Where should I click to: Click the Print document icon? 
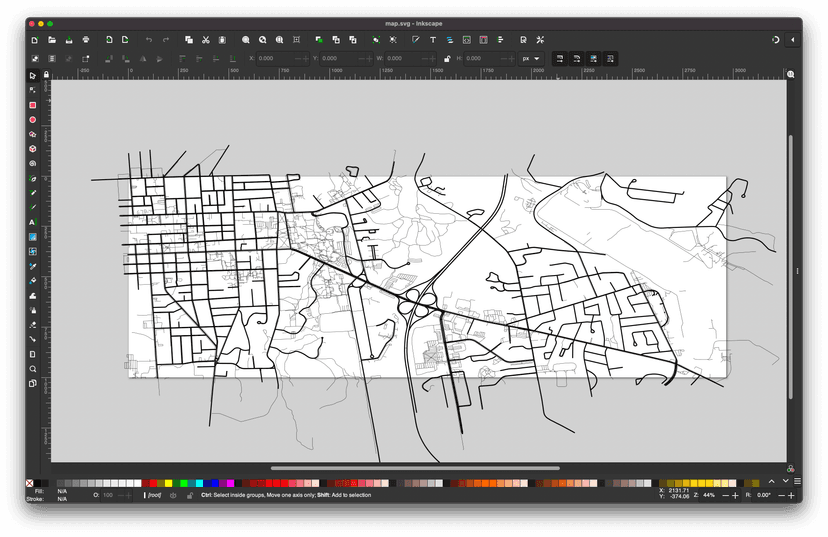[x=87, y=40]
